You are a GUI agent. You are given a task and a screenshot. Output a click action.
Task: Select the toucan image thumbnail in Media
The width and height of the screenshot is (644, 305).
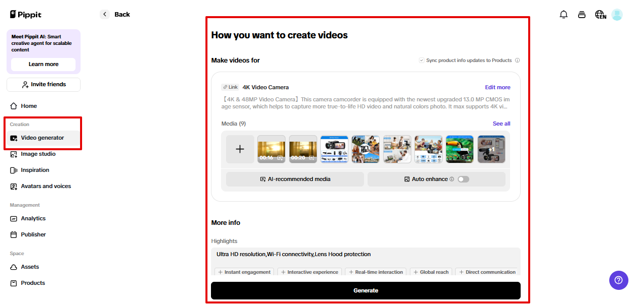pyautogui.click(x=460, y=149)
